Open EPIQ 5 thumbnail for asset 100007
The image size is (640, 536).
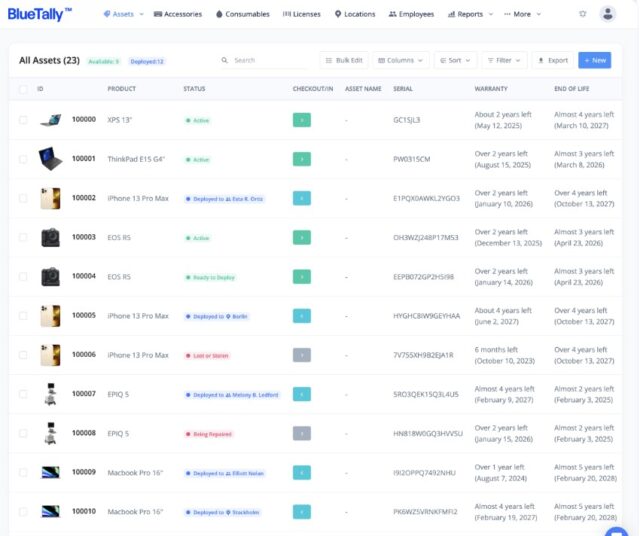point(51,394)
